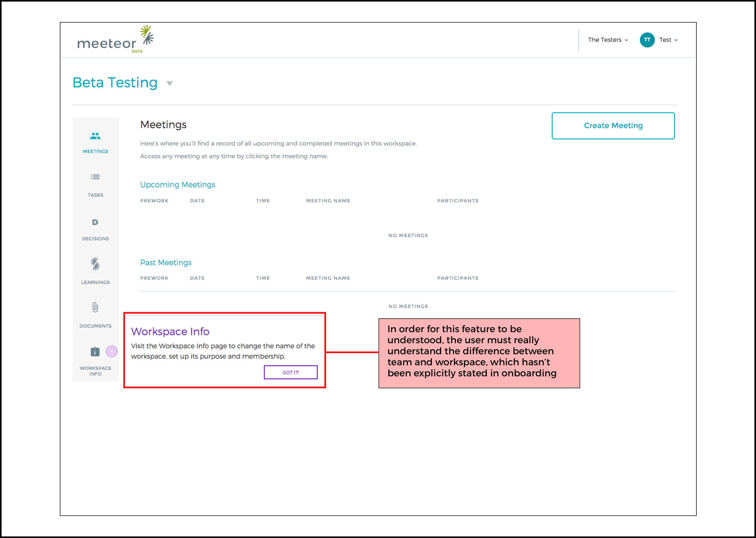
Task: Switch to the MEETINGS sidebar label
Action: click(x=95, y=151)
